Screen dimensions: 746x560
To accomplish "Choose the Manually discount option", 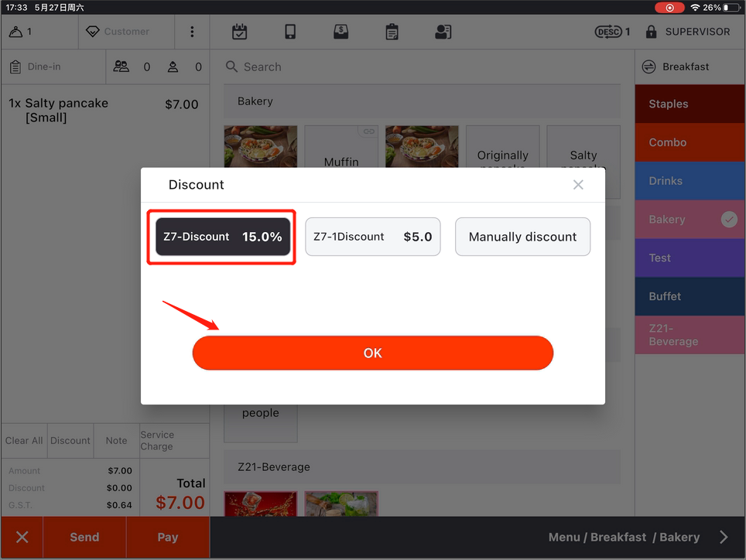I will coord(522,237).
